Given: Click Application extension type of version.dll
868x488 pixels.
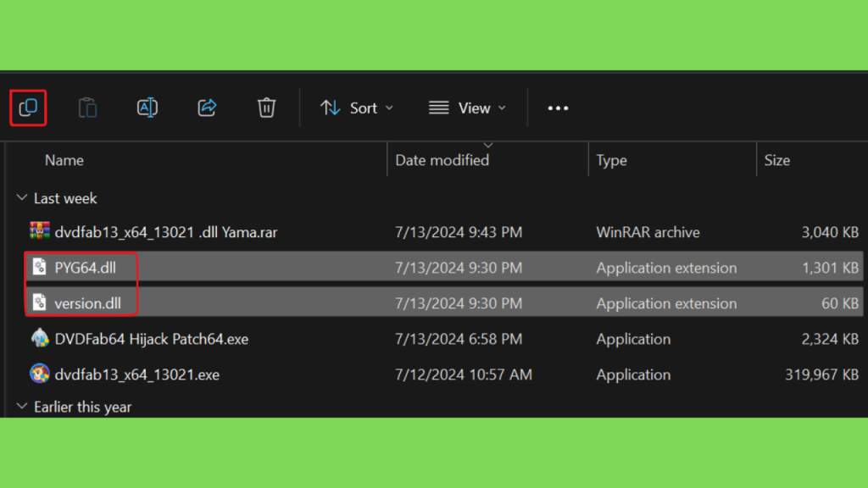Looking at the screenshot, I should [666, 304].
